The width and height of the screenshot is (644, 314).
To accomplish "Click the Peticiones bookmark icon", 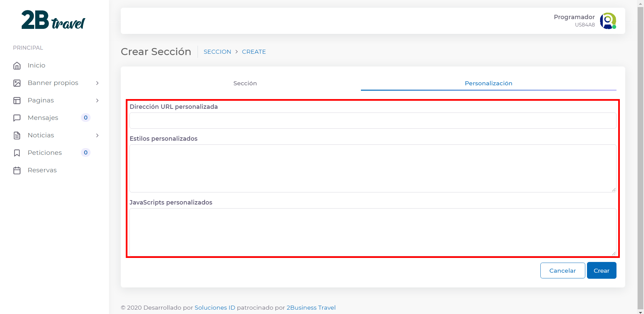I will point(17,153).
